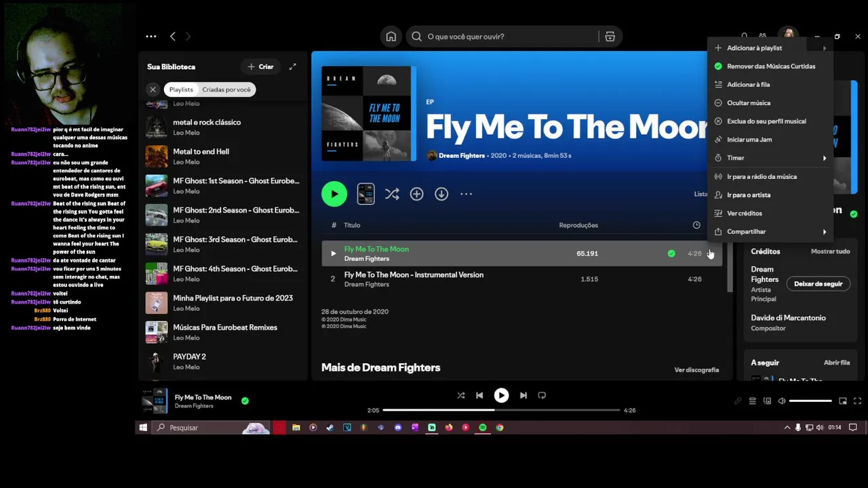This screenshot has width=868, height=488.
Task: Open Ver discografia link
Action: pos(696,370)
